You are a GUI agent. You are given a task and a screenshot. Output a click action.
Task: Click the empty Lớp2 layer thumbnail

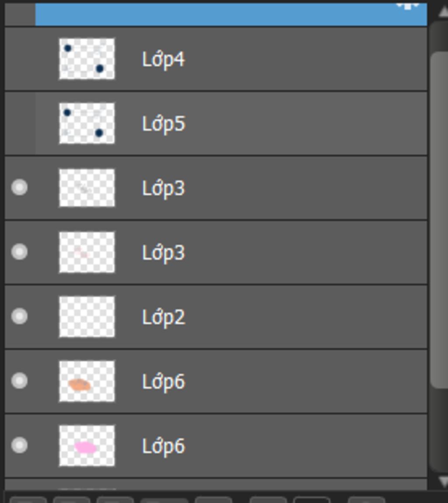coord(87,317)
